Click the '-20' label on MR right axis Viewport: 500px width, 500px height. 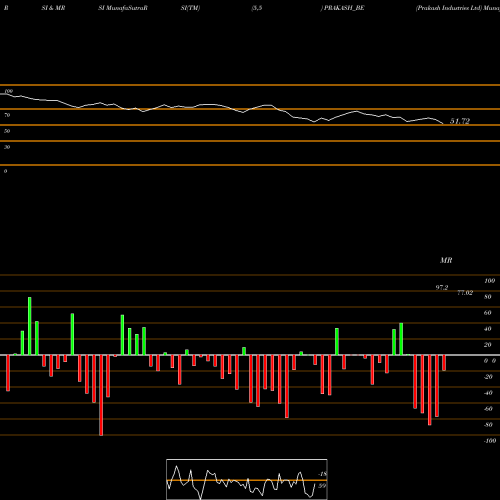pos(488,377)
